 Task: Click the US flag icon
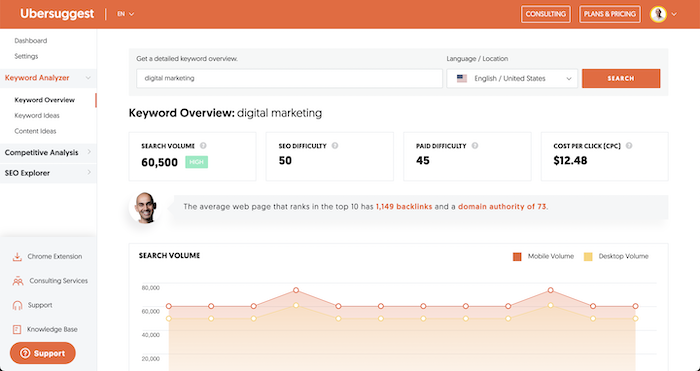click(462, 79)
